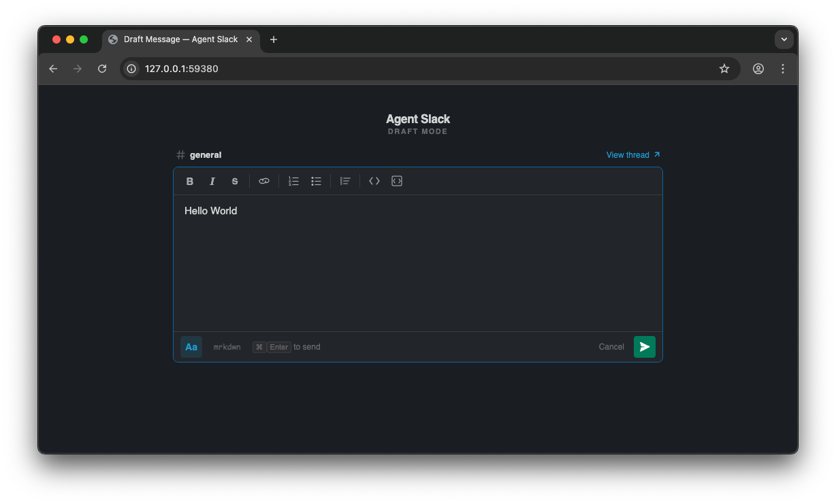Send the message with the green arrow button
This screenshot has width=836, height=504.
(645, 347)
